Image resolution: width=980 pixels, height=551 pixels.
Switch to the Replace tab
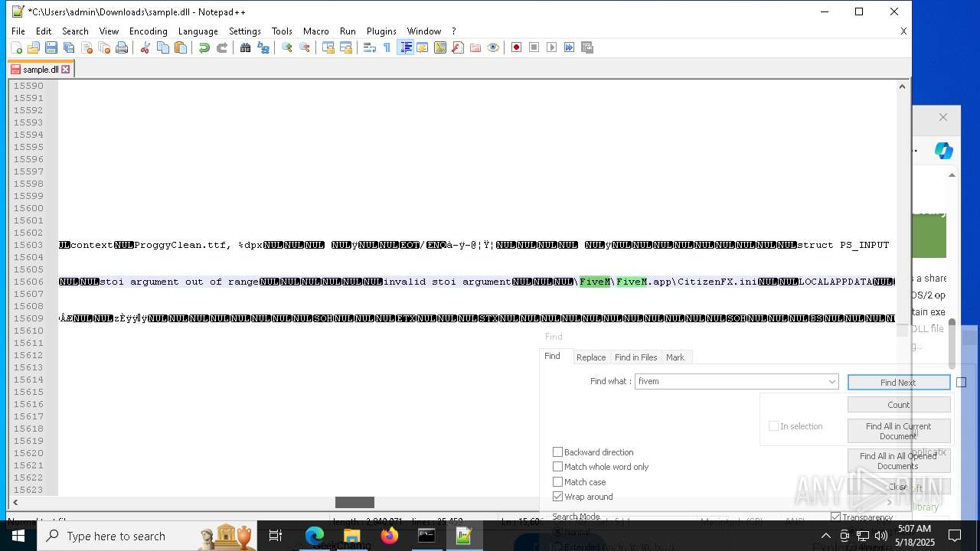[x=591, y=357]
